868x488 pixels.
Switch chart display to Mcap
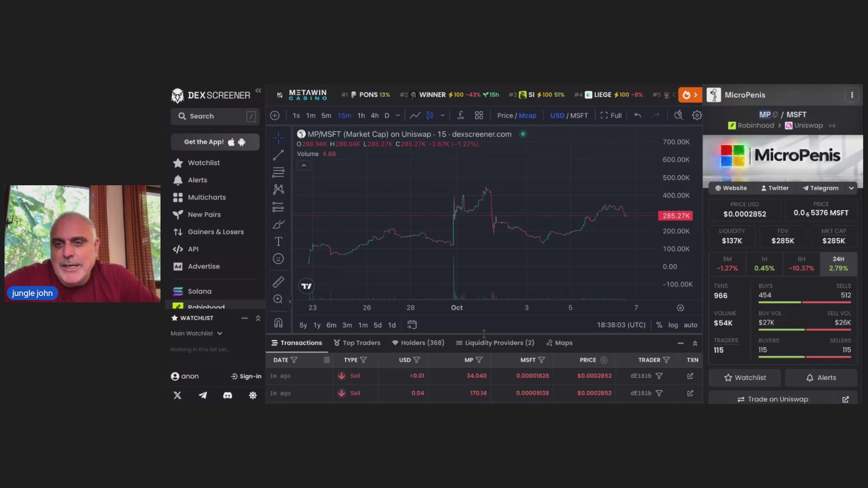tap(527, 116)
